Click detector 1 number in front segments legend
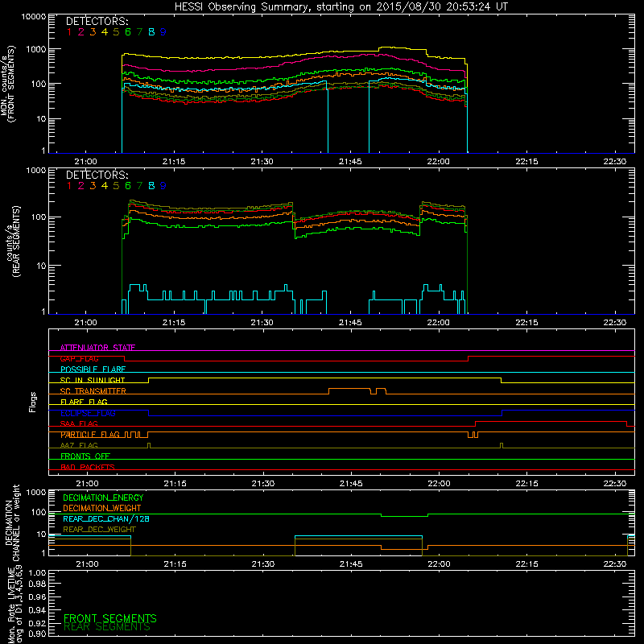The width and height of the screenshot is (644, 644). pyautogui.click(x=69, y=32)
